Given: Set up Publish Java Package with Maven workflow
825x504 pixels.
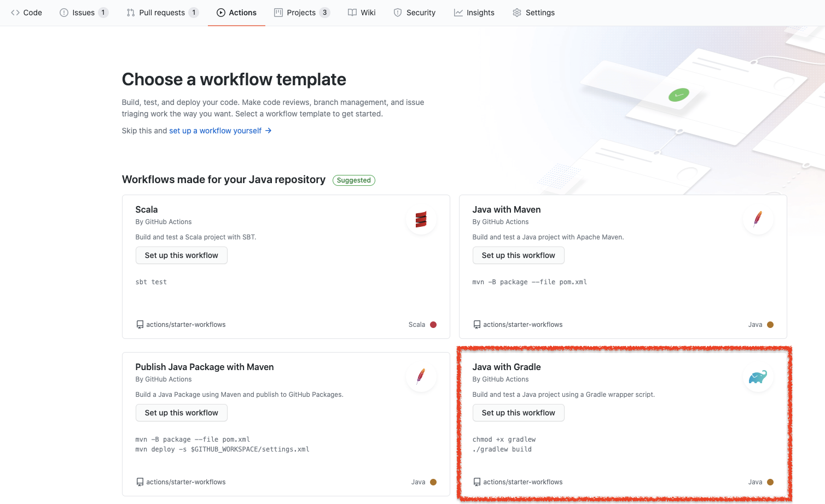Looking at the screenshot, I should [x=182, y=413].
